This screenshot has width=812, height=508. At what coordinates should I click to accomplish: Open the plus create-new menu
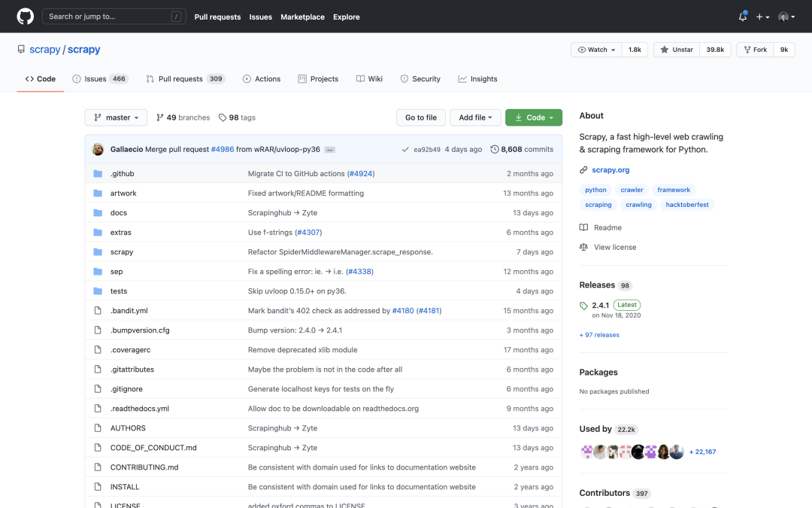point(762,17)
